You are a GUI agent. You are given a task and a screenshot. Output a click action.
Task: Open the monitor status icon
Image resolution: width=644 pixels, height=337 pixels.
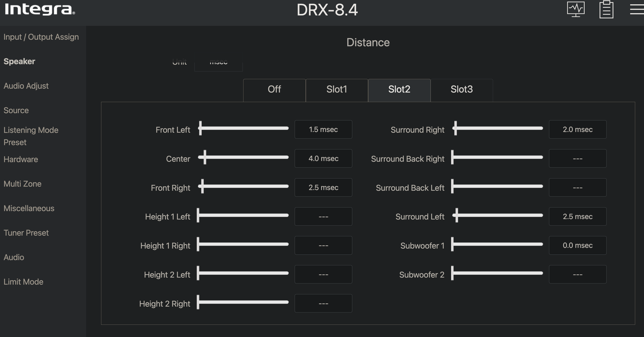(x=576, y=10)
